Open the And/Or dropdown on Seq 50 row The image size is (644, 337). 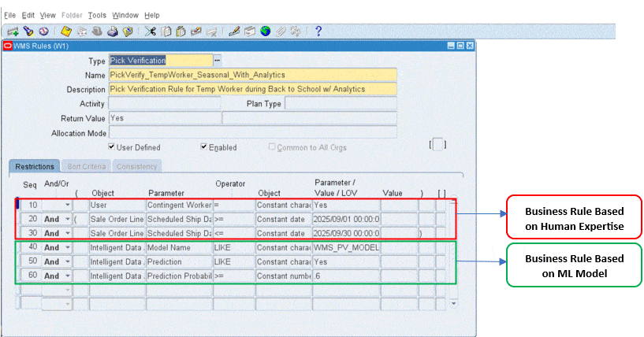tap(67, 261)
